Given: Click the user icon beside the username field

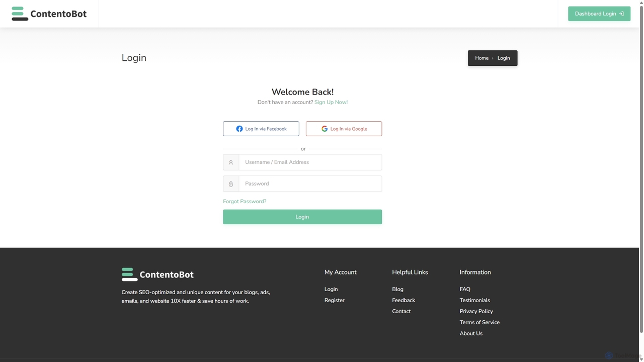Looking at the screenshot, I should click(x=231, y=162).
